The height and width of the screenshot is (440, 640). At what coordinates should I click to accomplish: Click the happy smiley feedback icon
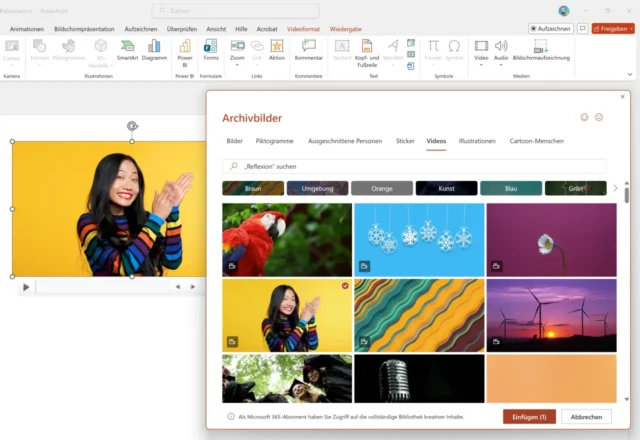click(585, 118)
